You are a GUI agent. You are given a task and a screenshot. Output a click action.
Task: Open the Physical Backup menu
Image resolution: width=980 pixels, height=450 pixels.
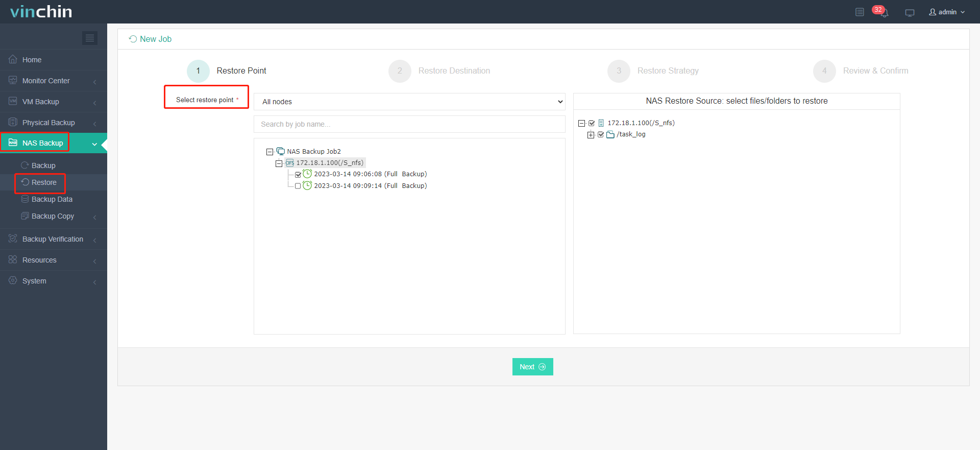pyautogui.click(x=54, y=123)
